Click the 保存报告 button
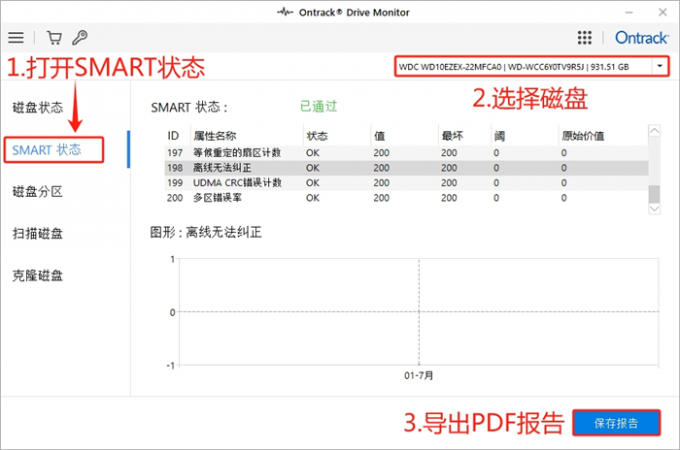This screenshot has width=680, height=450. (x=616, y=423)
